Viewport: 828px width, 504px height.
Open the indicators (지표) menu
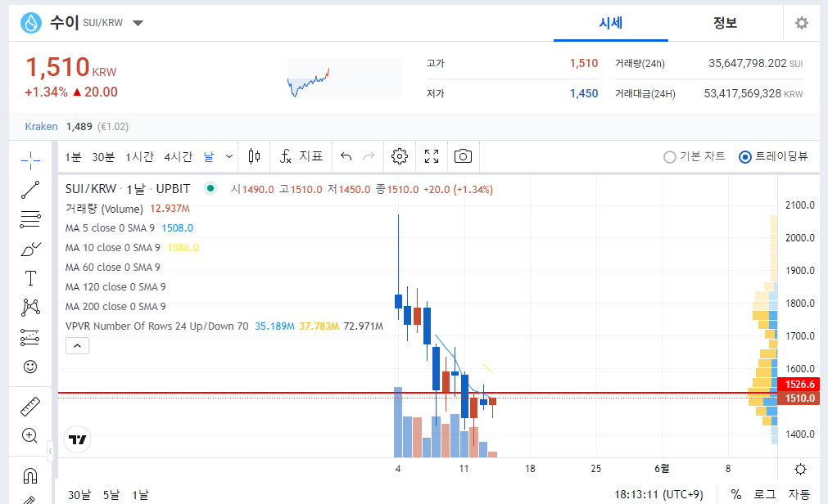point(301,156)
